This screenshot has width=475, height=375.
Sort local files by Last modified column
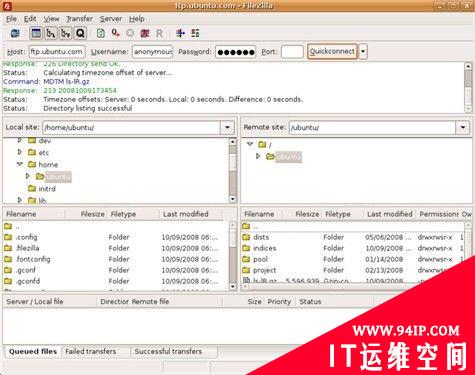tap(190, 214)
